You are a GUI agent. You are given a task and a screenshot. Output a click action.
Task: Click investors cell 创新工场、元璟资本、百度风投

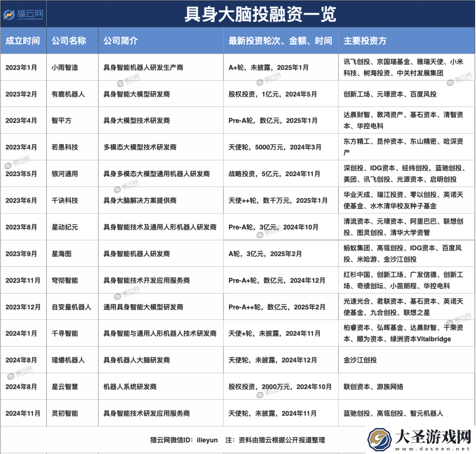tap(390, 94)
